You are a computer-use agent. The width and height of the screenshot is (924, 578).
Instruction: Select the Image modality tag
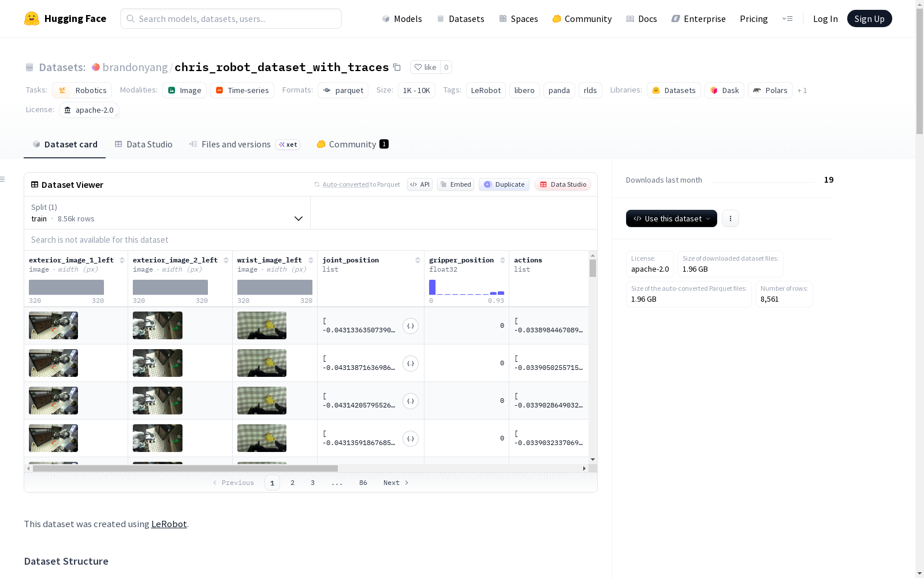point(184,90)
